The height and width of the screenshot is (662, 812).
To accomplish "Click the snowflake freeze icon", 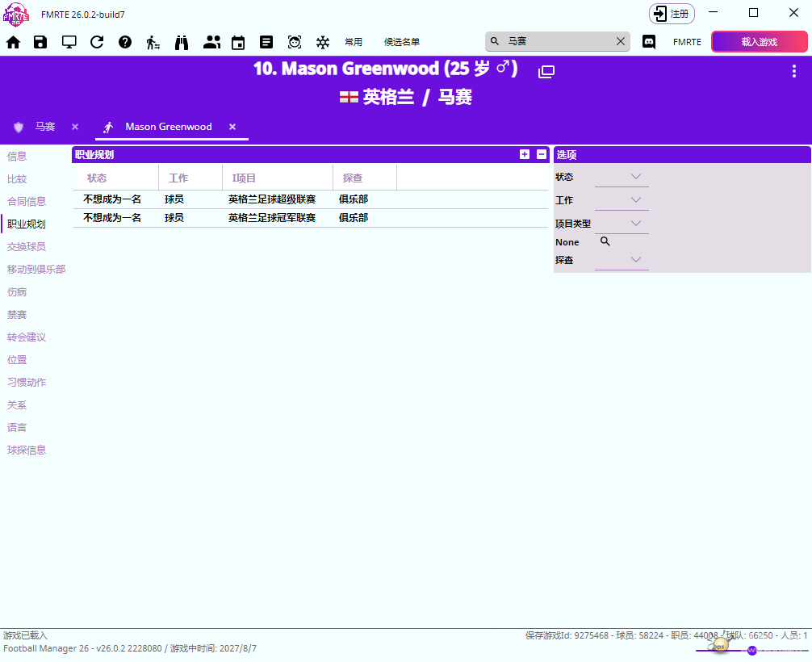I will [323, 43].
